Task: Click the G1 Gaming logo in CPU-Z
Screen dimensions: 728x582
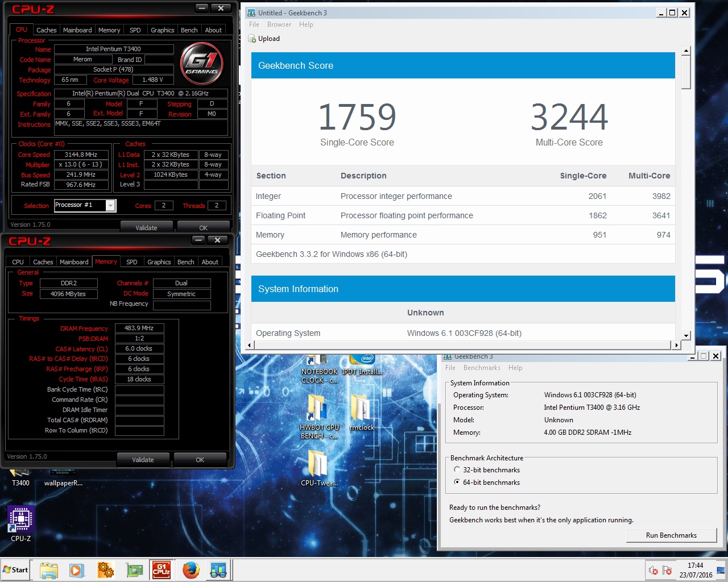Action: [x=201, y=63]
